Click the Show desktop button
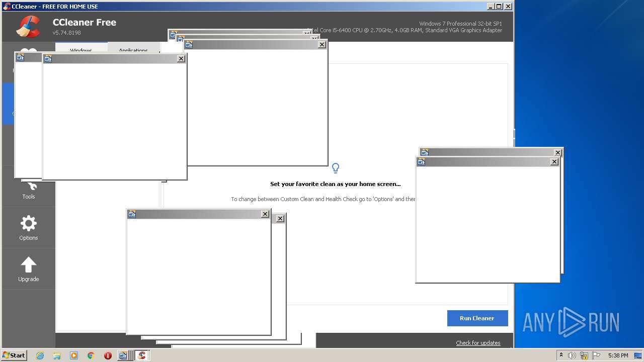Screen dimensions: 644x362 pyautogui.click(x=638, y=355)
